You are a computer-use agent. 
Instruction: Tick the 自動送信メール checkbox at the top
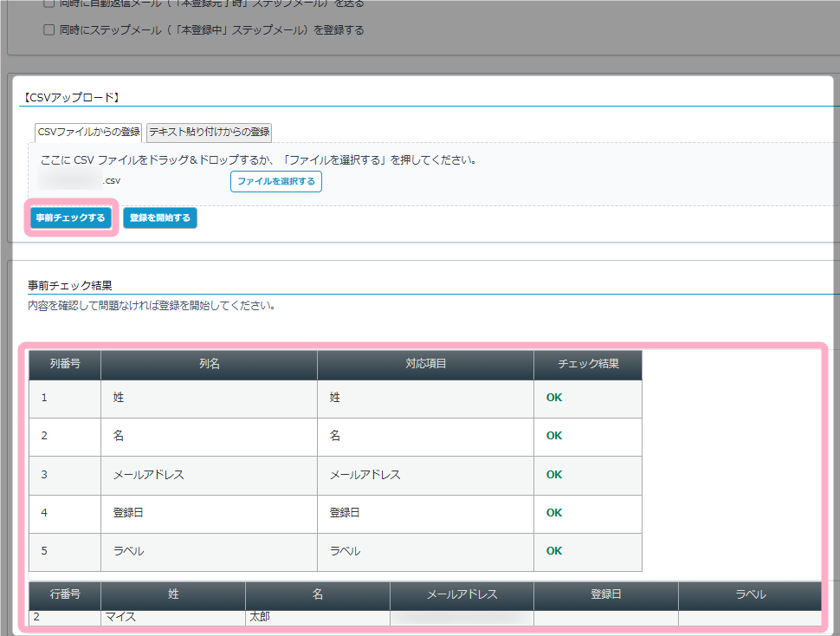[x=49, y=3]
